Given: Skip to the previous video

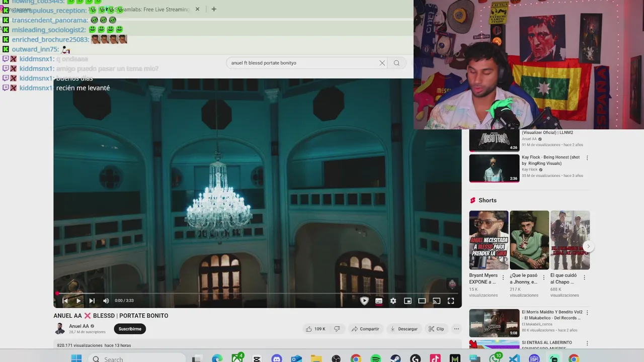Looking at the screenshot, I should tap(65, 301).
